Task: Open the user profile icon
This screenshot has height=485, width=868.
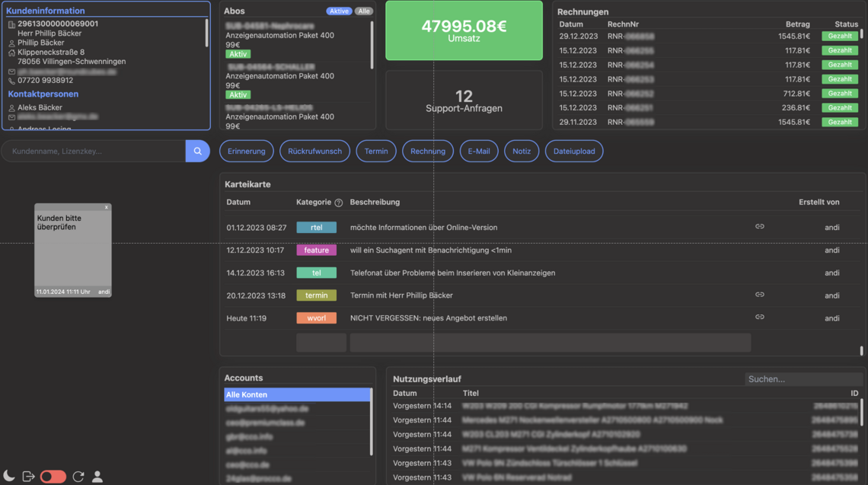Action: click(x=97, y=477)
